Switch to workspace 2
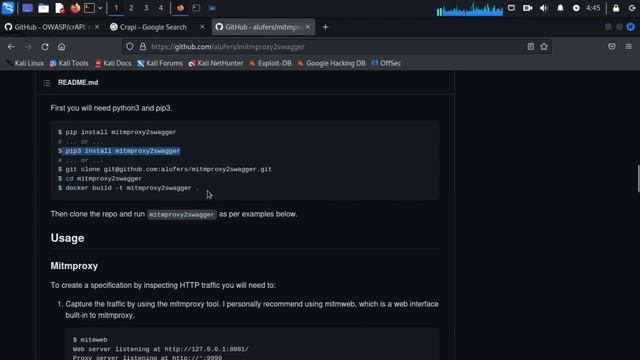This screenshot has width=640, height=360. pos(131,8)
